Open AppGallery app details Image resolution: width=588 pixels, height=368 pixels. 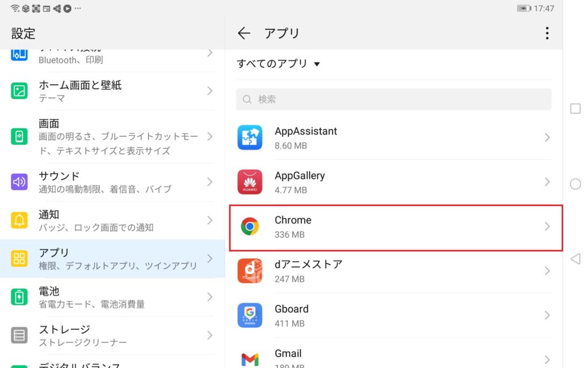(x=394, y=182)
